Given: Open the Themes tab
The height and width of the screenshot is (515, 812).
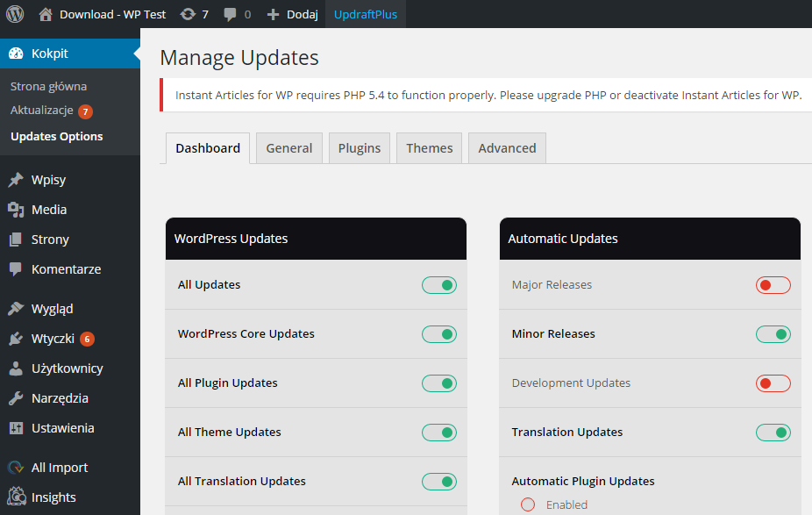Looking at the screenshot, I should pyautogui.click(x=430, y=148).
